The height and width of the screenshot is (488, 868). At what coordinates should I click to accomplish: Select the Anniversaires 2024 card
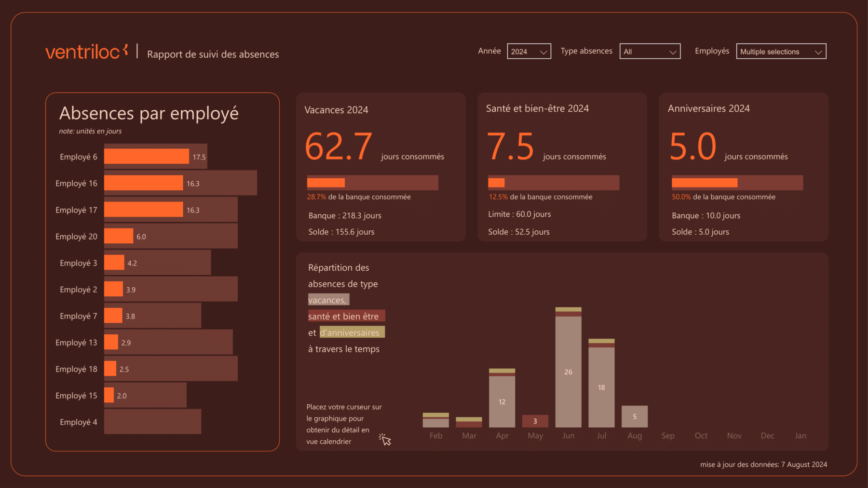(x=743, y=166)
